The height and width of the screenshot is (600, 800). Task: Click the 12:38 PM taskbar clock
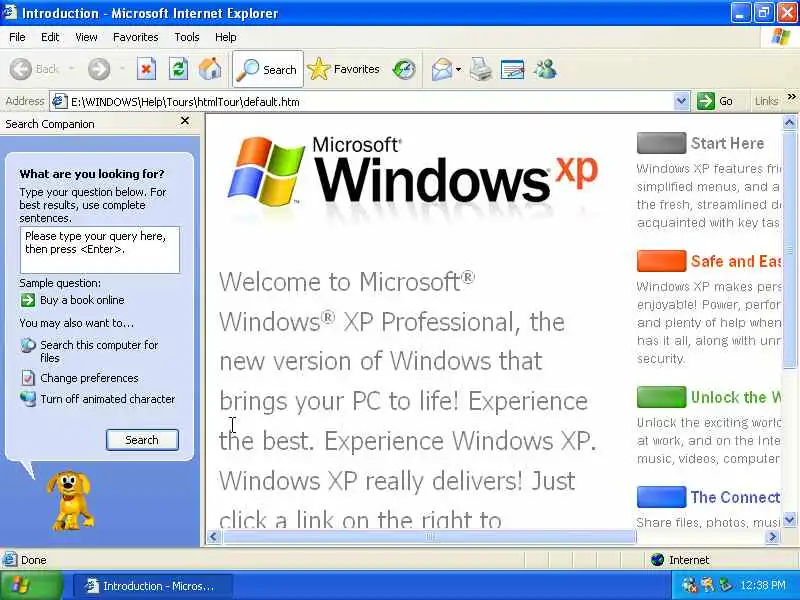[763, 585]
